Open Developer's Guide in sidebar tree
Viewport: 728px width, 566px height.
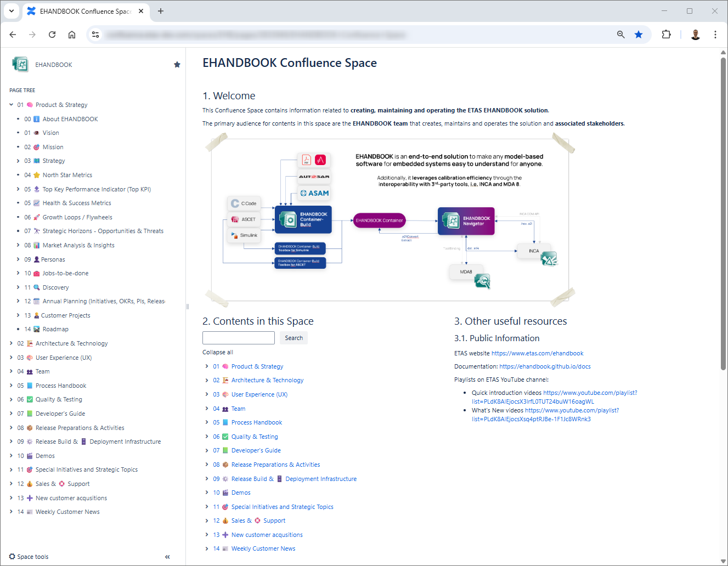(60, 414)
